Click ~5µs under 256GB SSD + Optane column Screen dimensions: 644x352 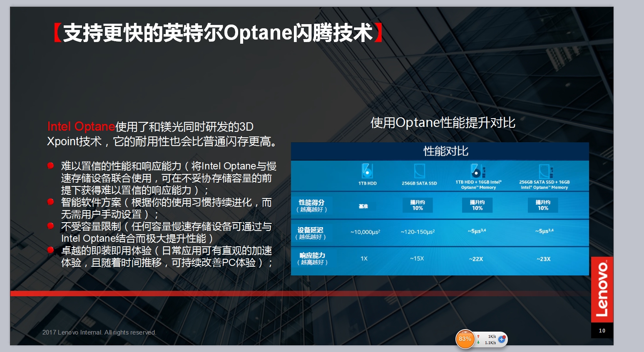[x=544, y=231]
